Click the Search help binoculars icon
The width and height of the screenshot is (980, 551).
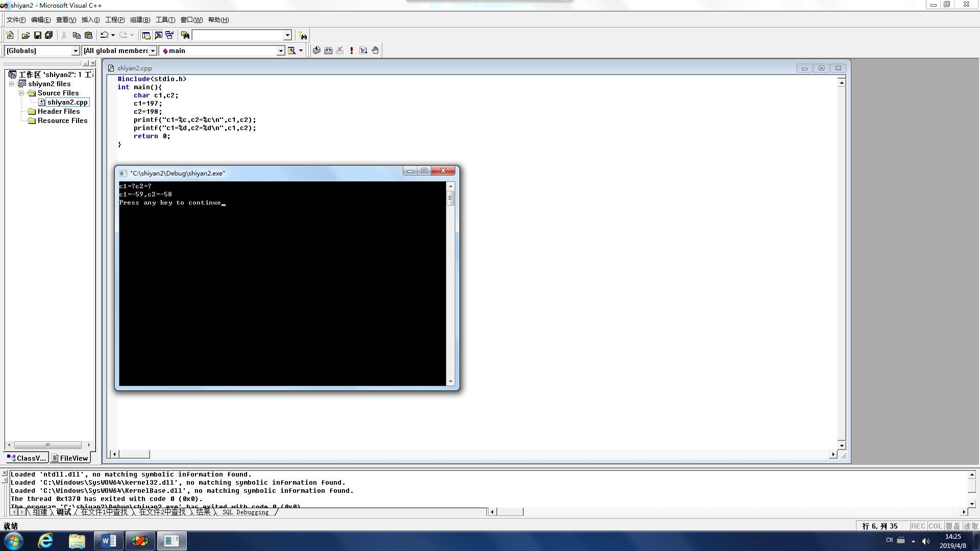[303, 35]
